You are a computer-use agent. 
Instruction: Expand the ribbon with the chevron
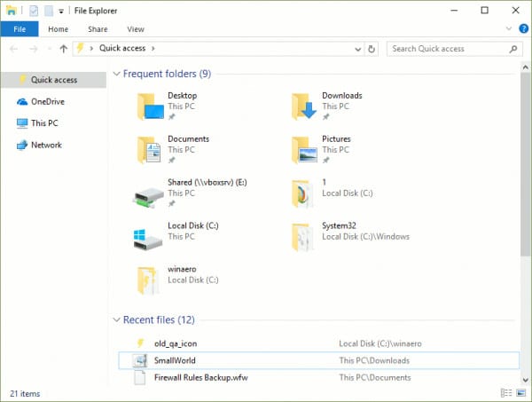(509, 28)
